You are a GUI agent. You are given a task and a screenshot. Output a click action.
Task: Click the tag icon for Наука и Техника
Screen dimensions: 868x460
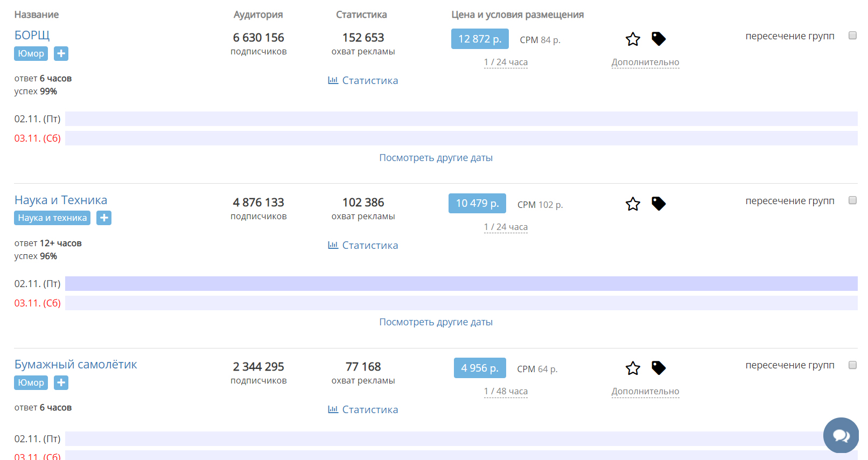658,204
